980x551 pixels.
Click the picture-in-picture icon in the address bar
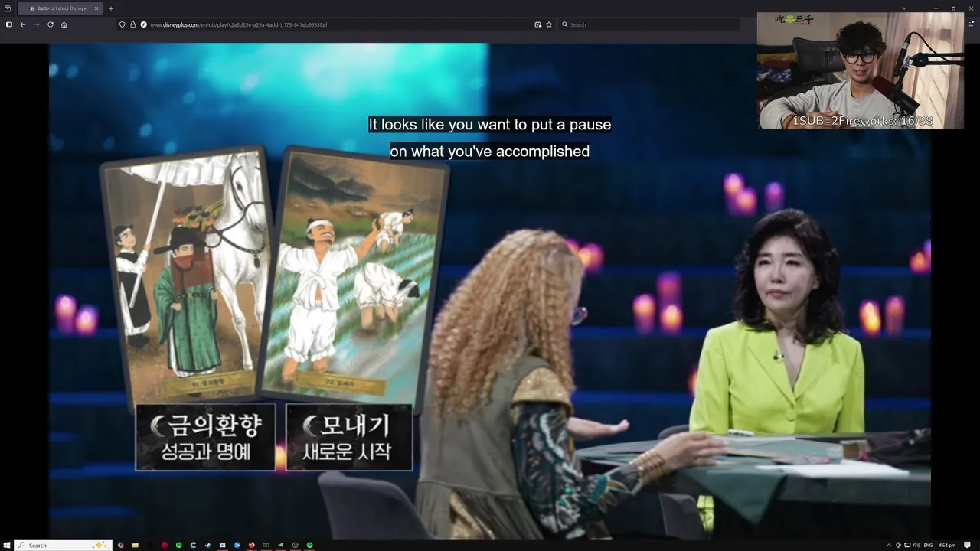click(x=538, y=24)
